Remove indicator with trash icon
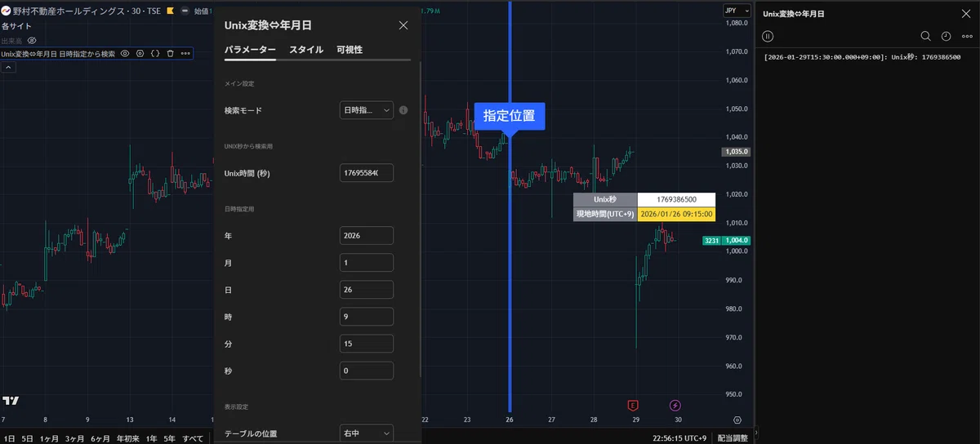Viewport: 980px width, 444px height. coord(170,53)
